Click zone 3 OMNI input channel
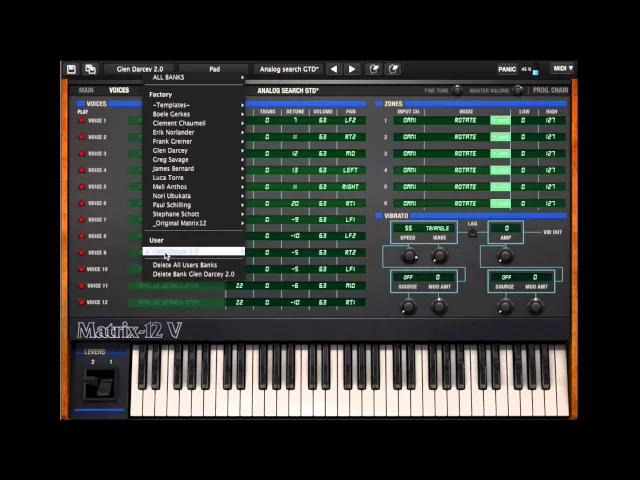The height and width of the screenshot is (480, 640). pyautogui.click(x=409, y=153)
